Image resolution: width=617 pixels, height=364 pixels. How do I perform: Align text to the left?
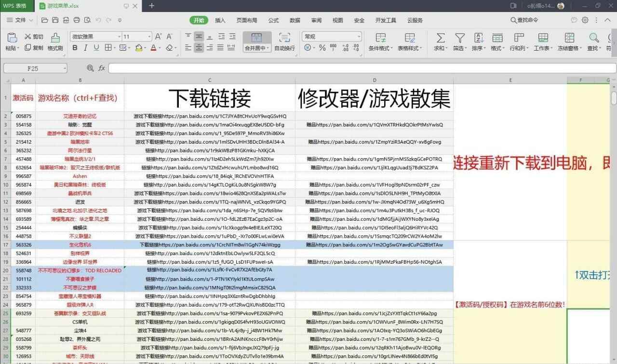coord(188,48)
